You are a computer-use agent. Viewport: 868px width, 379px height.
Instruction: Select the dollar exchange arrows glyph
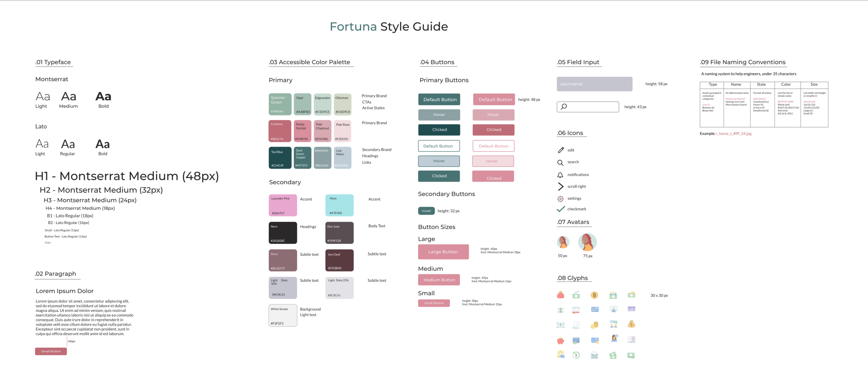tap(561, 310)
